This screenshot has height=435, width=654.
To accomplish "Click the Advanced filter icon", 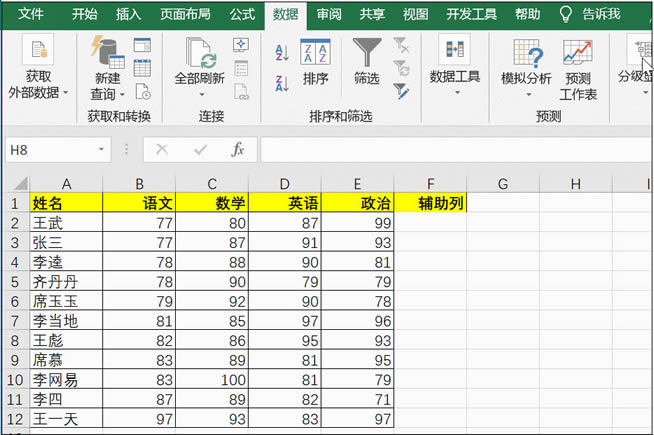I will [x=402, y=90].
